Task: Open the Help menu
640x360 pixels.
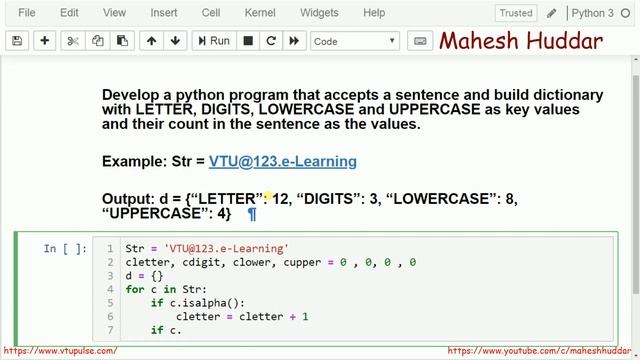Action: click(x=374, y=13)
